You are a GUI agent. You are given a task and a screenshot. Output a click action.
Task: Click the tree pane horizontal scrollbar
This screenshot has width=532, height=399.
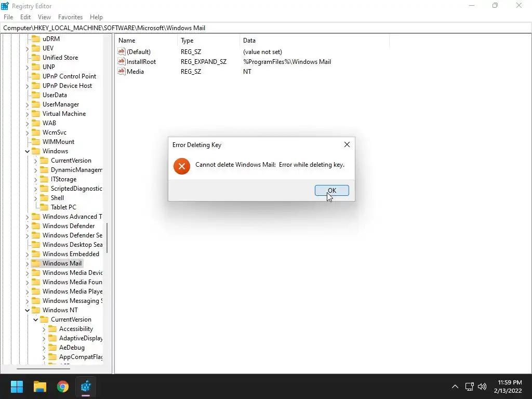[43, 368]
